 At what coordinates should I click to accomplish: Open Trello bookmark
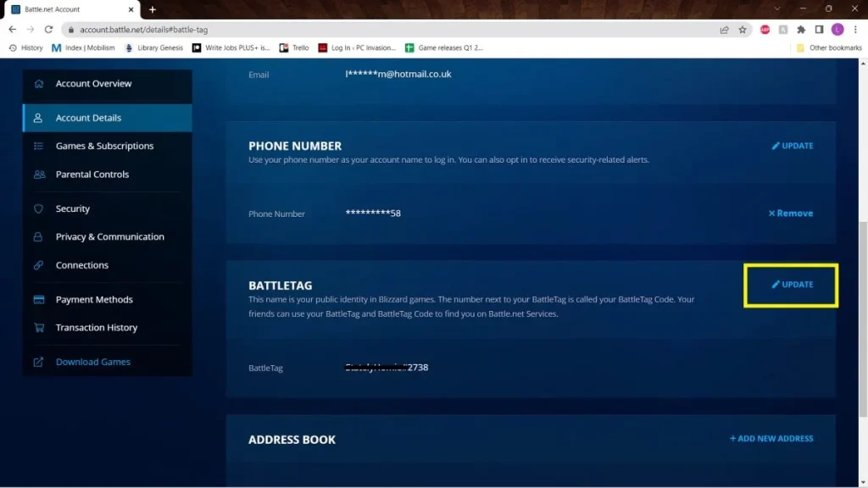[x=294, y=48]
